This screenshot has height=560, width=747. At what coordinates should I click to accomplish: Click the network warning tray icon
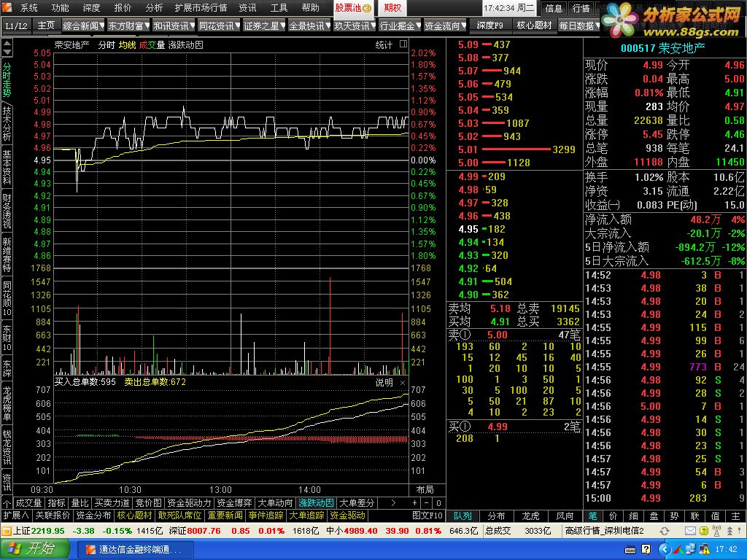(705, 550)
